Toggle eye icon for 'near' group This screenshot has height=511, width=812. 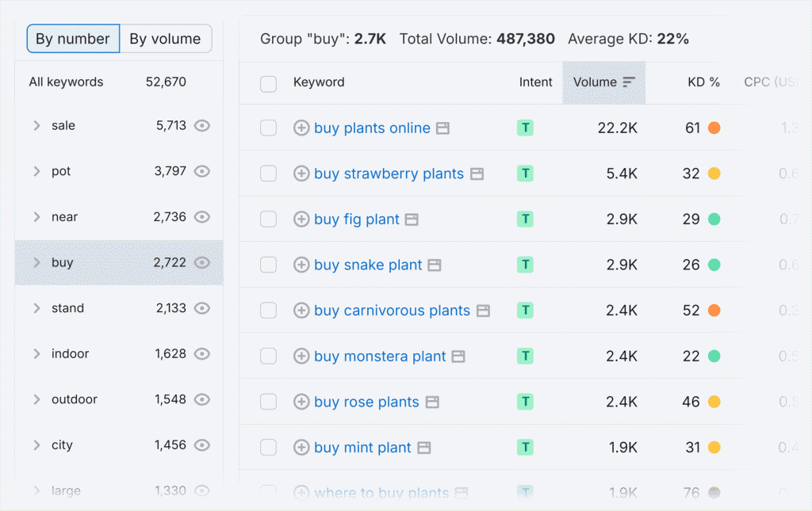(x=202, y=217)
